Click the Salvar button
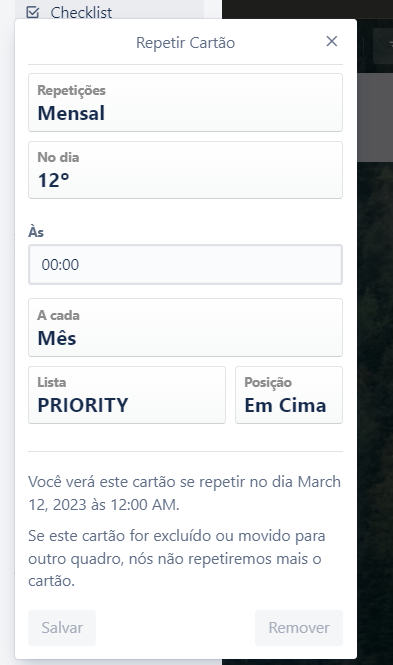The width and height of the screenshot is (393, 665). pyautogui.click(x=62, y=628)
